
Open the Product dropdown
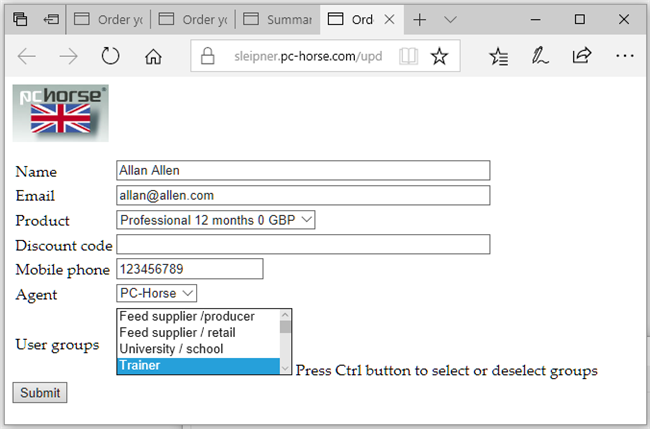point(216,220)
